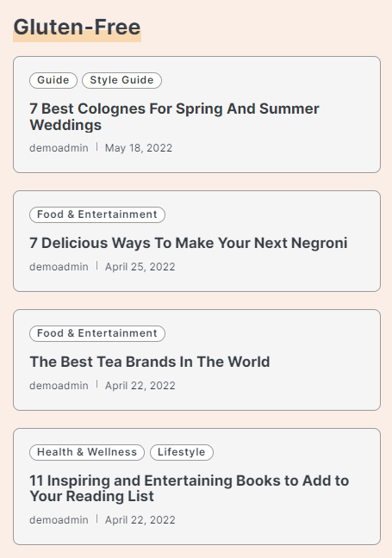Select Food & Entertainment tag above Tea Brands
The width and height of the screenshot is (392, 558).
97,333
